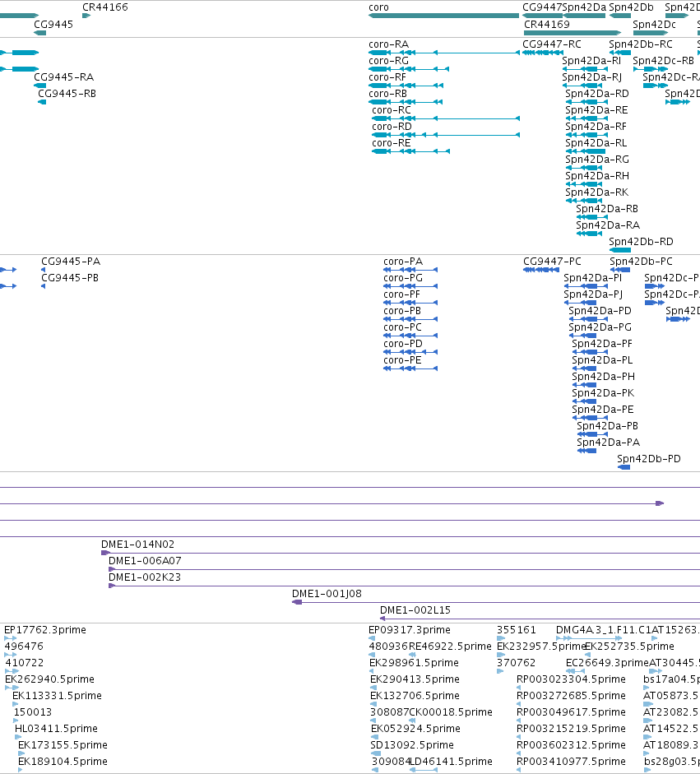This screenshot has height=774, width=700.
Task: Click transcript coro-RC
Action: click(x=391, y=109)
